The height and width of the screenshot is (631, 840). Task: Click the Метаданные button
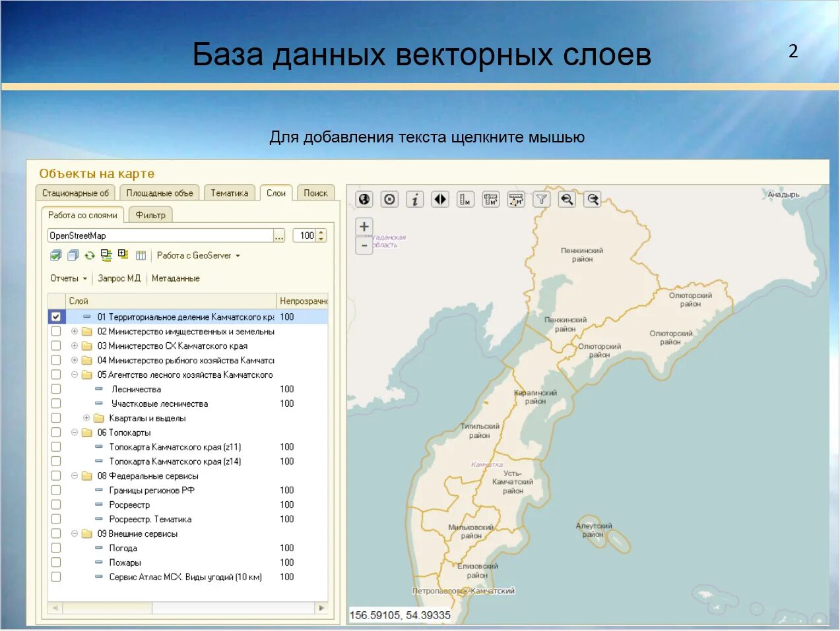pyautogui.click(x=176, y=278)
